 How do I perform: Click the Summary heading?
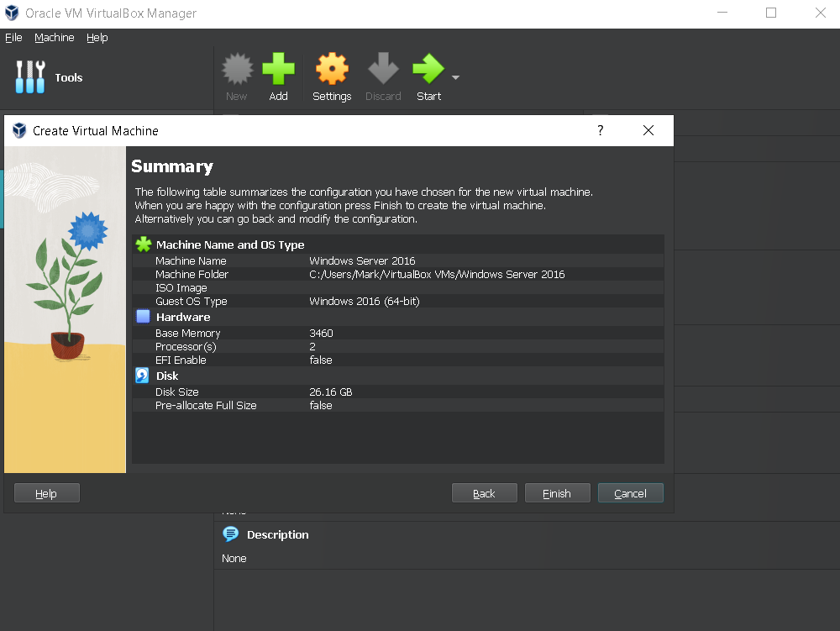click(x=172, y=166)
